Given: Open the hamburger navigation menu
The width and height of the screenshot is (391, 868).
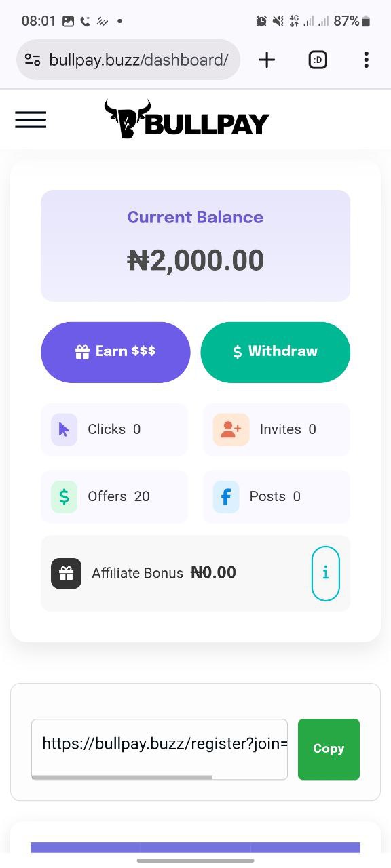Looking at the screenshot, I should (31, 120).
